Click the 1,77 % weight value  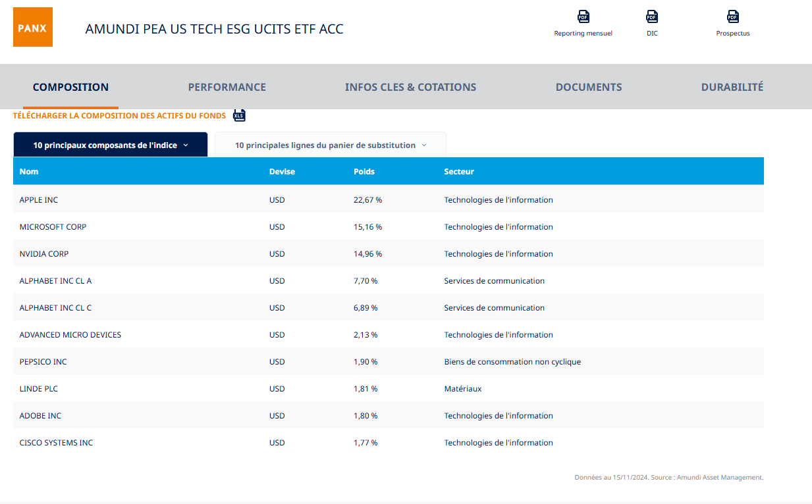tap(365, 443)
